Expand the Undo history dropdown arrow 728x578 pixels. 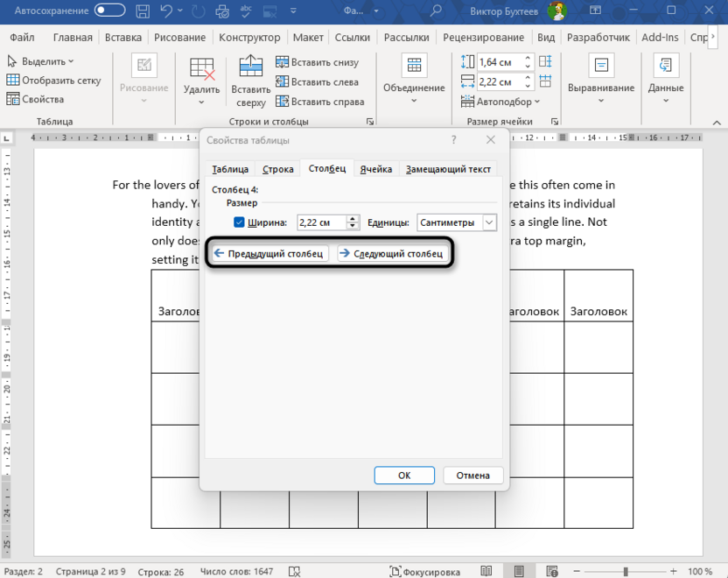click(x=180, y=11)
